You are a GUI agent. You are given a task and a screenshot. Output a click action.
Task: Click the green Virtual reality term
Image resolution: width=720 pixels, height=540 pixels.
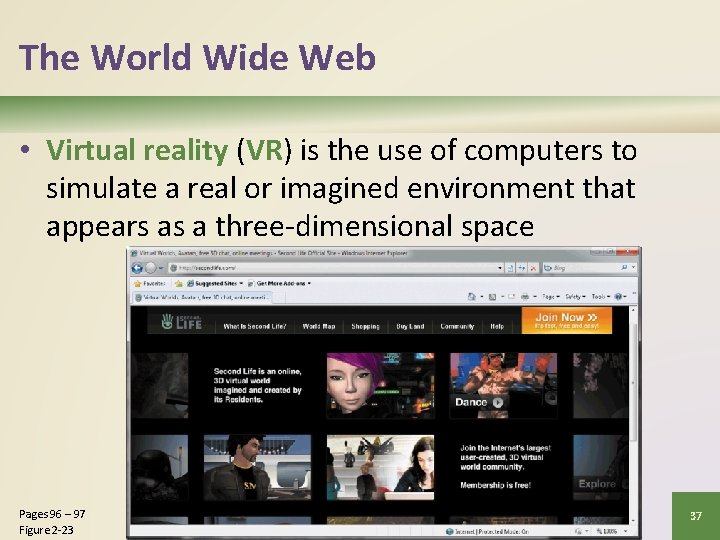coord(137,150)
